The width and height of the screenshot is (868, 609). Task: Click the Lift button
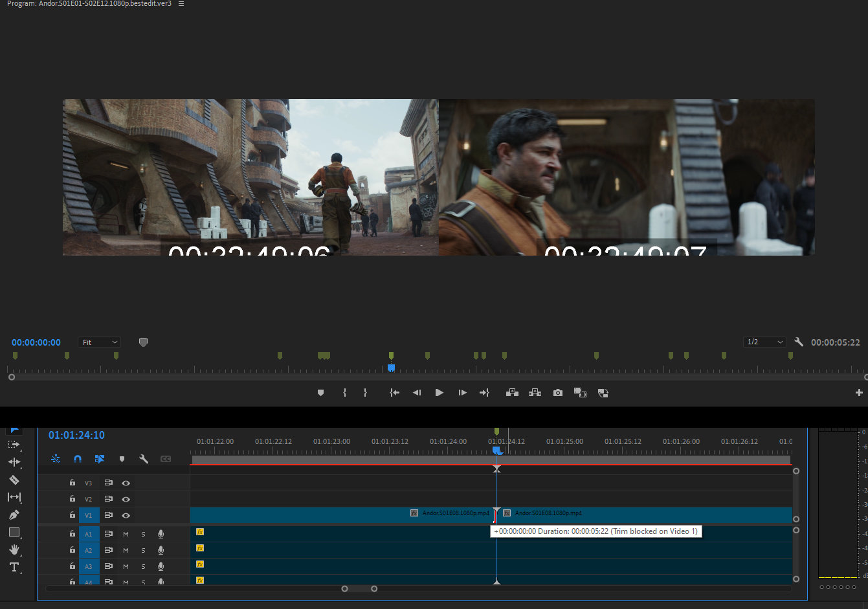click(512, 393)
